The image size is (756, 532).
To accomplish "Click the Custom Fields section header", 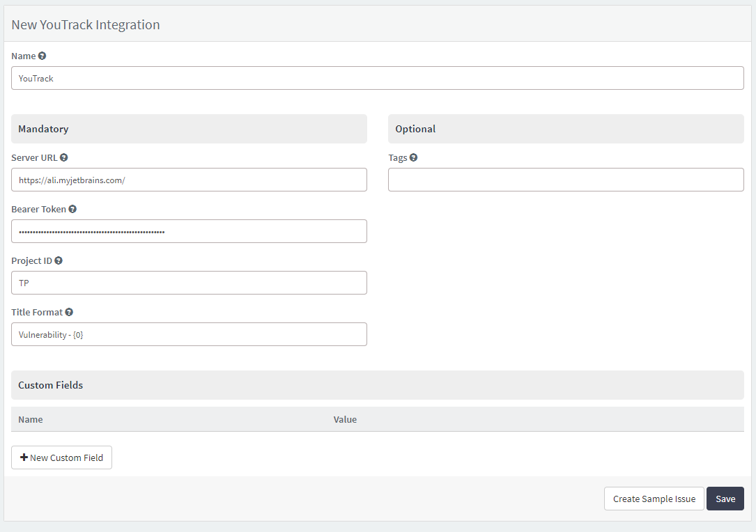I will (378, 385).
